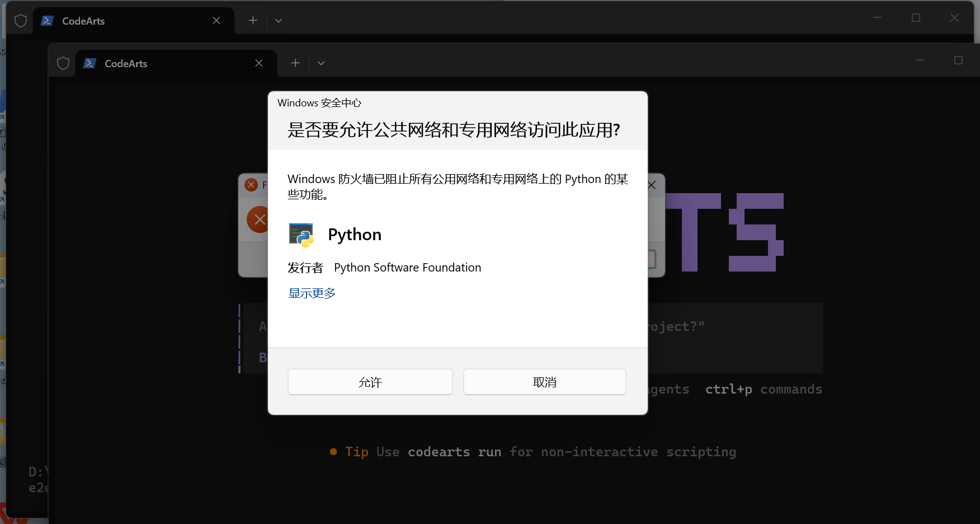Image resolution: width=980 pixels, height=524 pixels.
Task: Expand tab dropdown chevron in back window
Action: pos(279,21)
